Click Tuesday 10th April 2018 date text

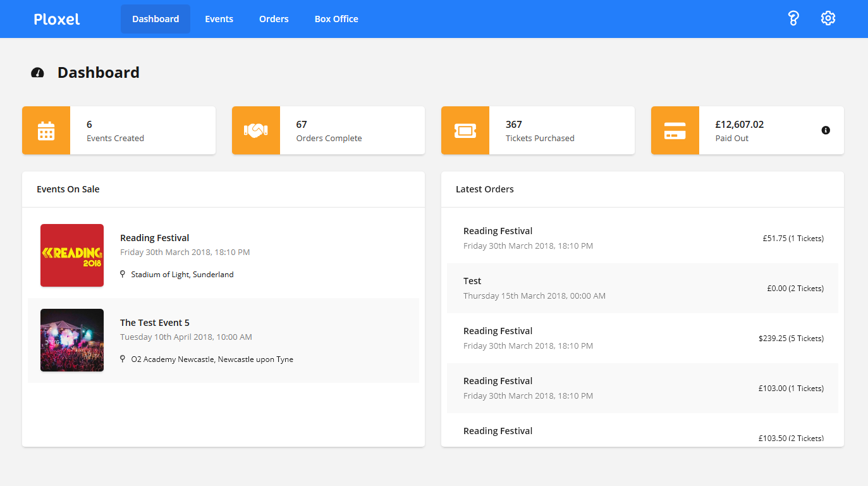[186, 337]
